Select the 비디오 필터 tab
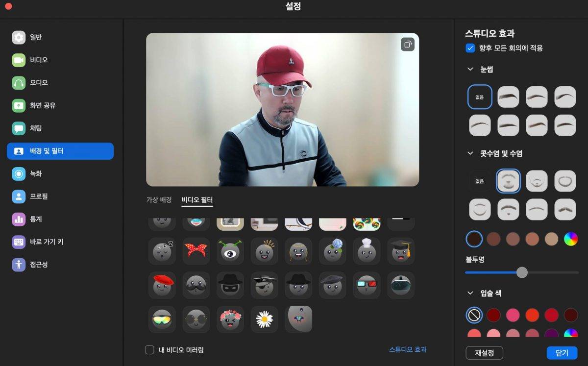The height and width of the screenshot is (366, 588). click(197, 200)
